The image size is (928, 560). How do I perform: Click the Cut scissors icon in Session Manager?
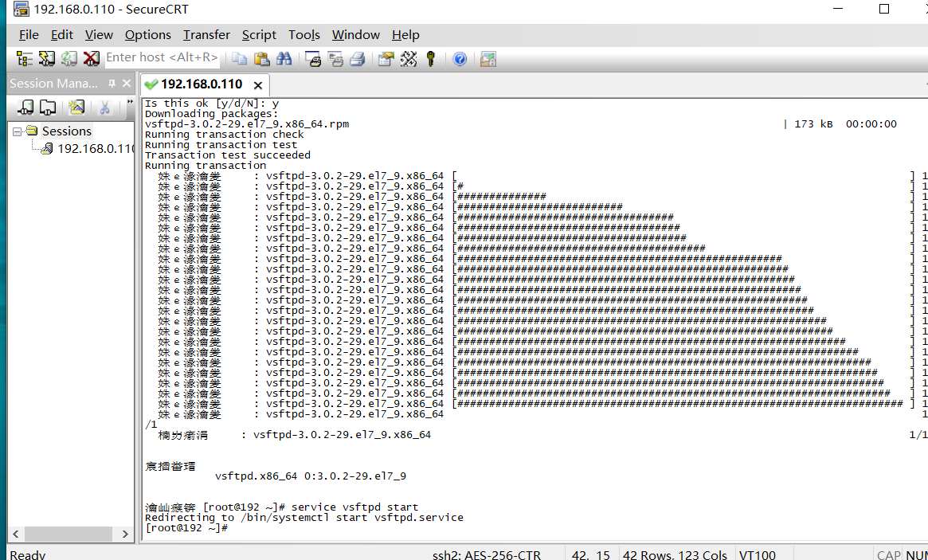(x=105, y=108)
